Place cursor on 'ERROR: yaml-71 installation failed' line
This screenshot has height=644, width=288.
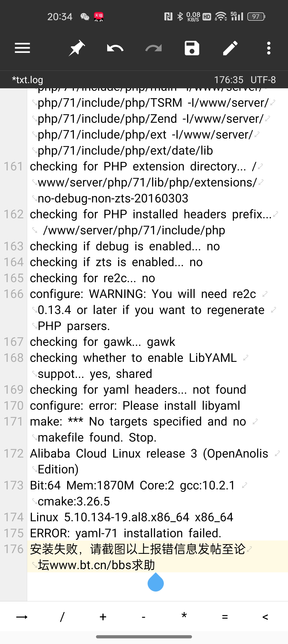[126, 533]
